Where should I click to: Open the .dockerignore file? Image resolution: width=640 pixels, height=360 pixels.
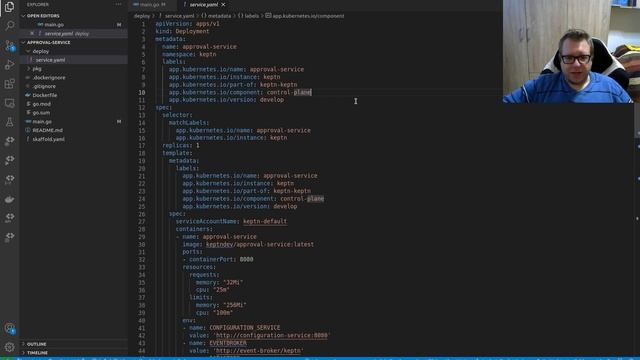[x=49, y=78]
